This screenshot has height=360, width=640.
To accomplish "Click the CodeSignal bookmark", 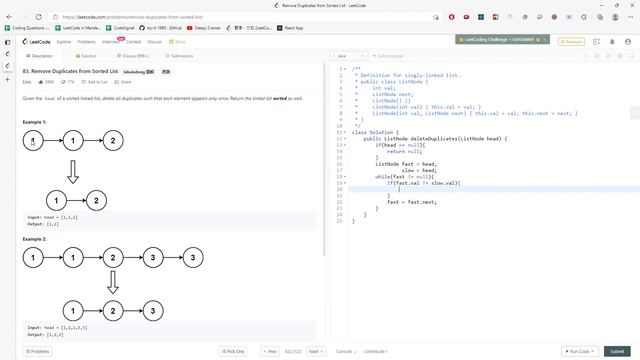I will click(x=120, y=28).
